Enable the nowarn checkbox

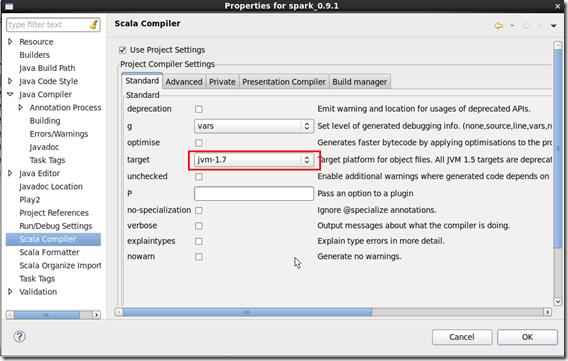tap(199, 257)
